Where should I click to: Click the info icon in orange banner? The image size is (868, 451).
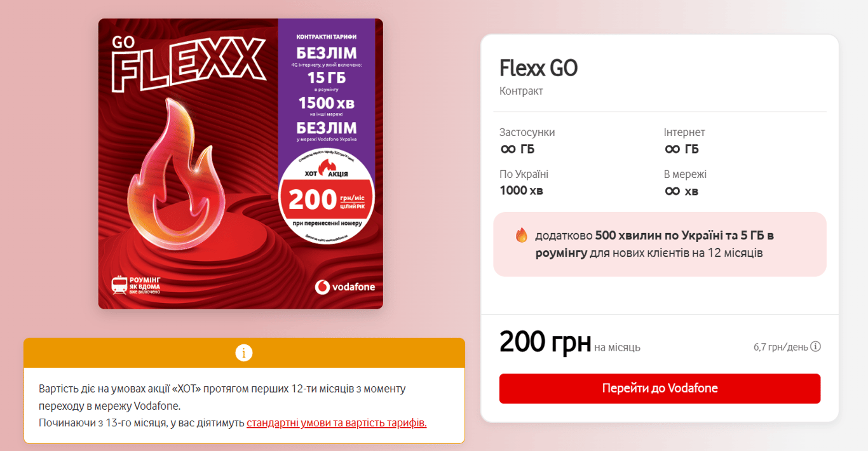(244, 353)
